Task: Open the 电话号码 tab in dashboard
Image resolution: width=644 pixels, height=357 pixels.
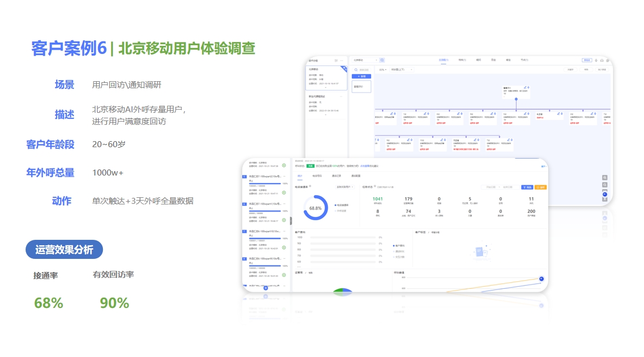Action: [x=317, y=176]
